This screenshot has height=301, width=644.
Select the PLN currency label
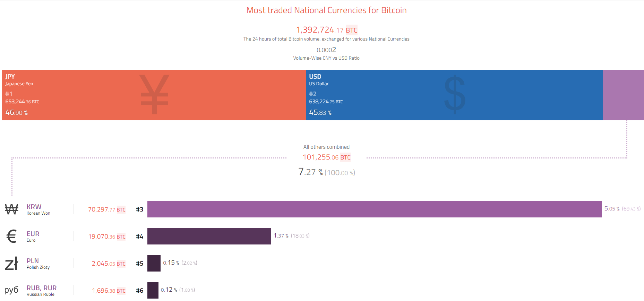[x=33, y=261]
